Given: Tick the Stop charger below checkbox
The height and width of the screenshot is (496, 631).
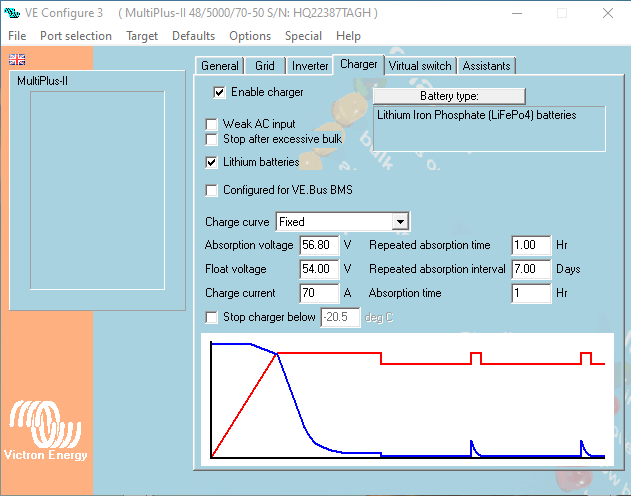Looking at the screenshot, I should click(x=211, y=317).
